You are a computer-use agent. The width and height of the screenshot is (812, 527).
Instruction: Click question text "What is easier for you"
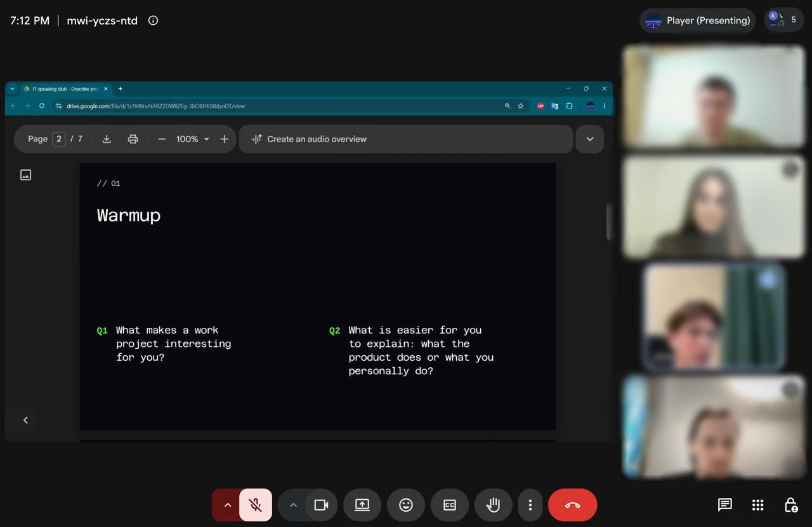tap(415, 330)
